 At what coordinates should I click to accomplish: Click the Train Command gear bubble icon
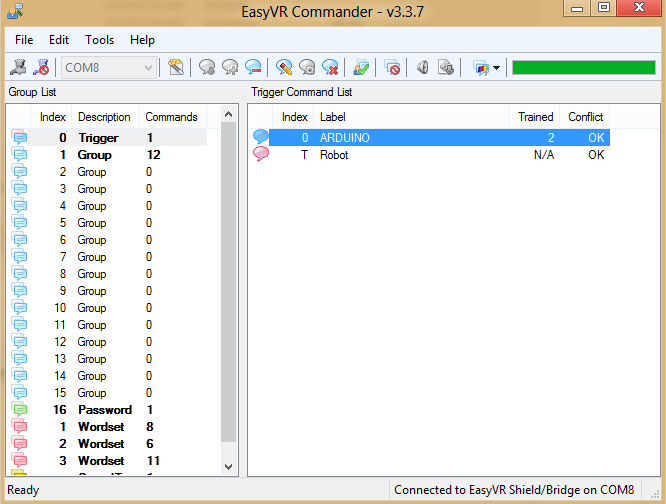pyautogui.click(x=307, y=68)
